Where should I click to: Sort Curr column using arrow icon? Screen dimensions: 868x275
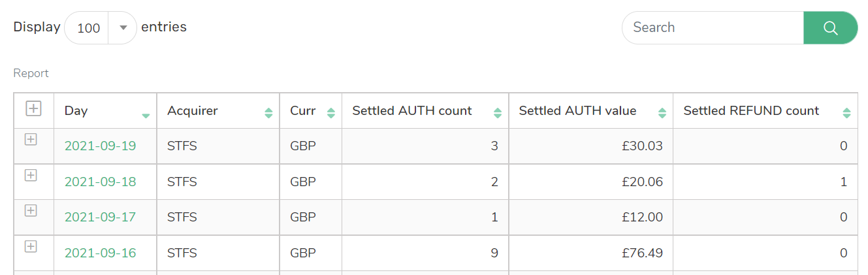(x=330, y=112)
